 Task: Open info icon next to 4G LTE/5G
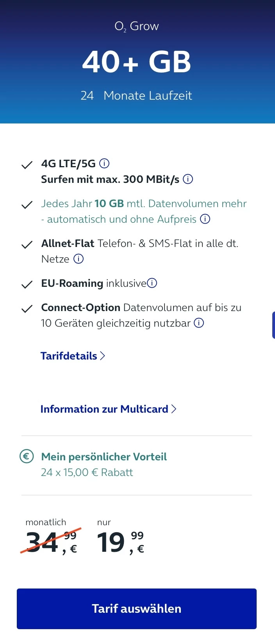(x=104, y=163)
